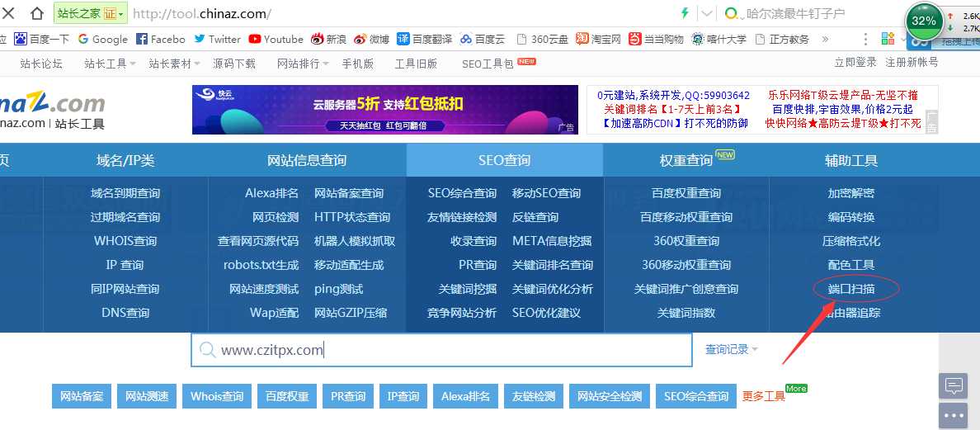
Task: Open the 新浪 bookmark
Action: [x=329, y=39]
